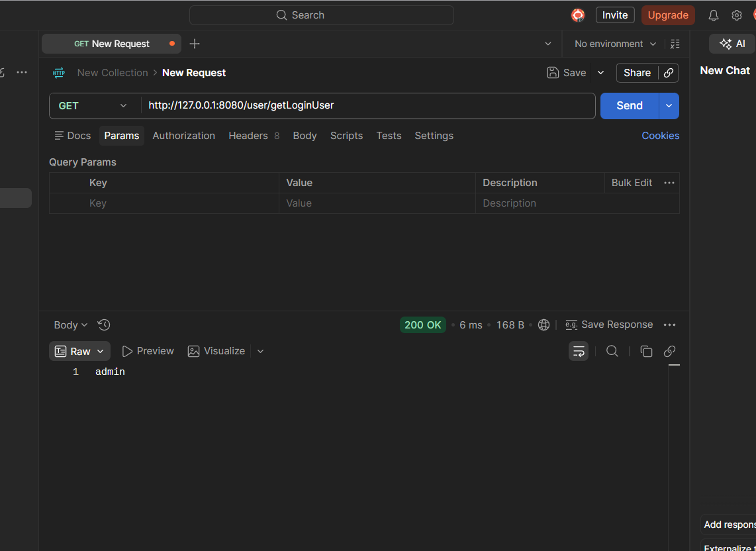Go to New Collection breadcrumb
Screen dimensions: 756x551
pyautogui.click(x=113, y=73)
